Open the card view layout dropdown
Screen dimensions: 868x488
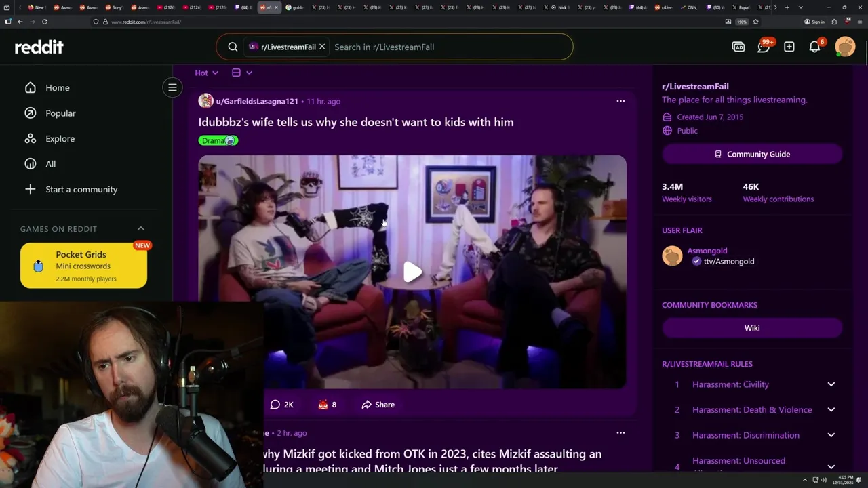tap(241, 73)
